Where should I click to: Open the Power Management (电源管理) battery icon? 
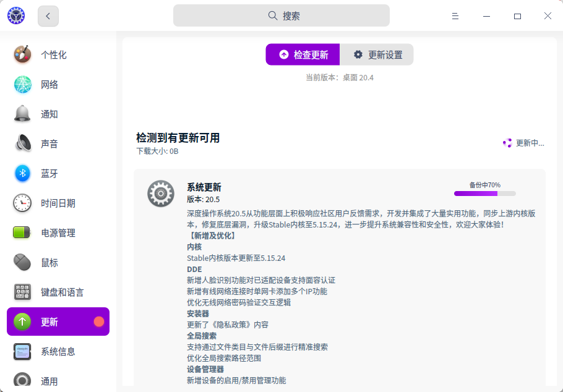(x=23, y=233)
